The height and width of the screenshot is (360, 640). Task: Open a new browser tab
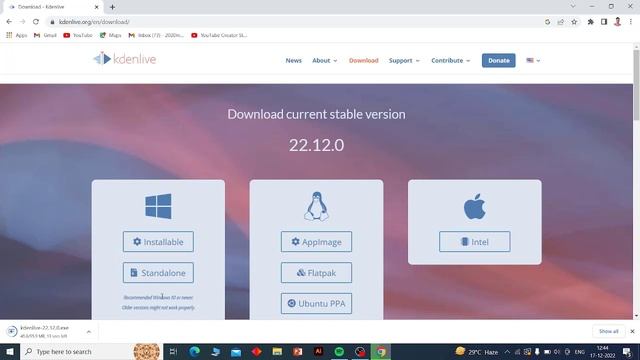tap(112, 7)
